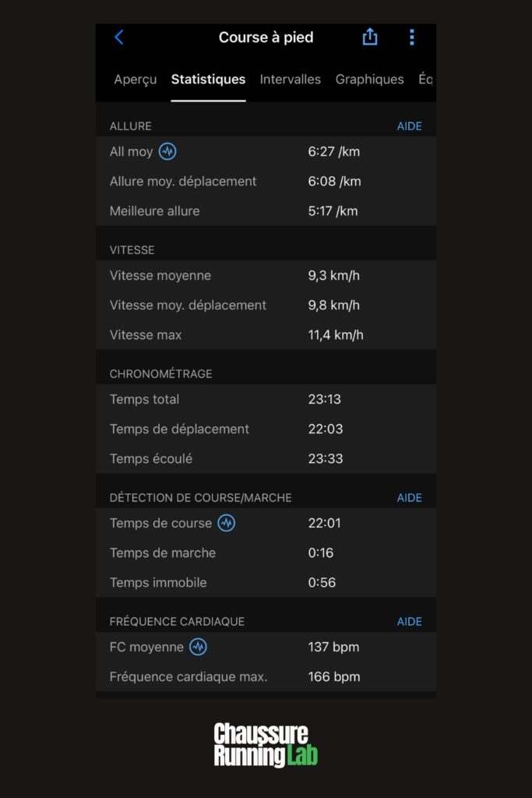The width and height of the screenshot is (532, 798).
Task: Switch to the Aperçu tab
Action: coord(136,79)
